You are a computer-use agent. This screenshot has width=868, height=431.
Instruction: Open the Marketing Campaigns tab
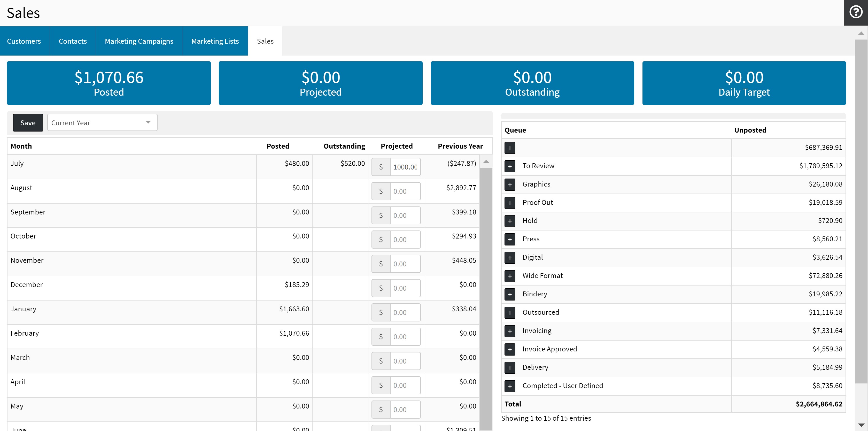(139, 41)
